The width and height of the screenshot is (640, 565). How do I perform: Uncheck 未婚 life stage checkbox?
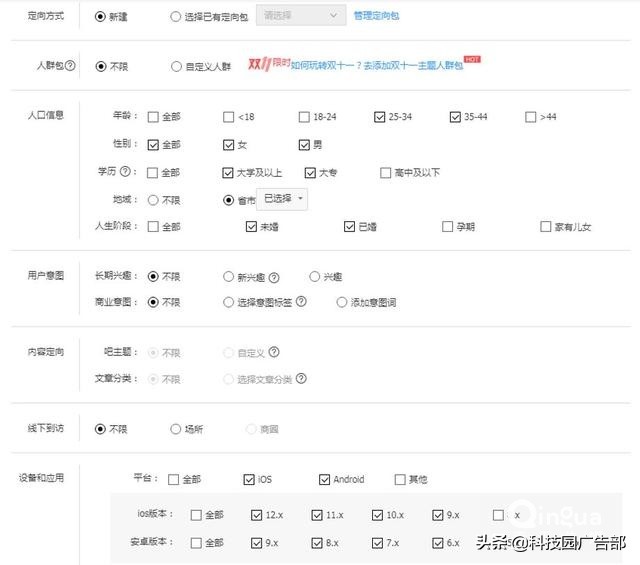click(x=251, y=227)
